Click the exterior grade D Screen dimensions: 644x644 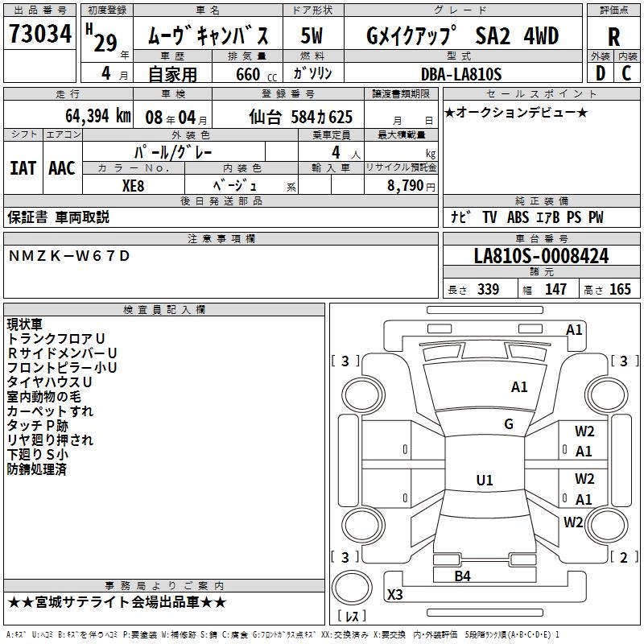coord(601,73)
